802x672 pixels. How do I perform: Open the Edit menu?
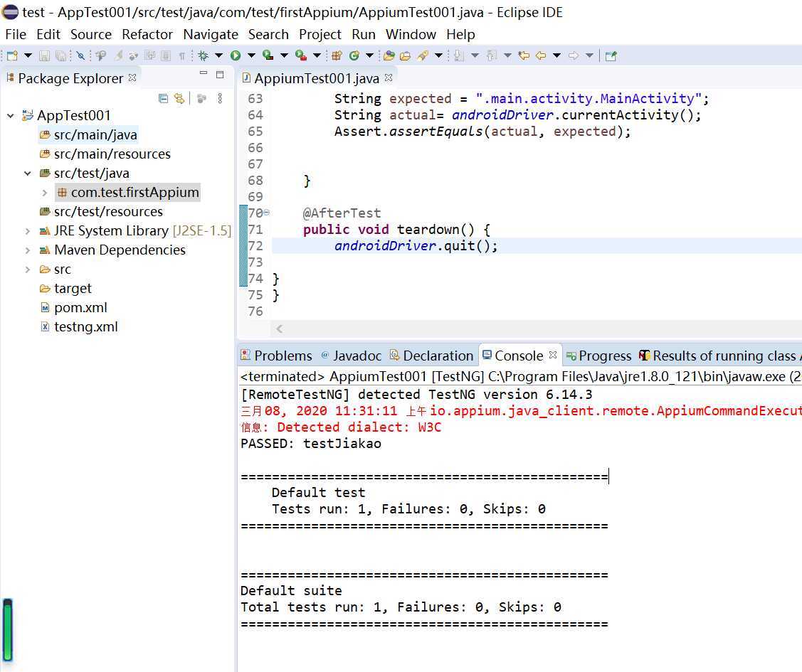48,34
